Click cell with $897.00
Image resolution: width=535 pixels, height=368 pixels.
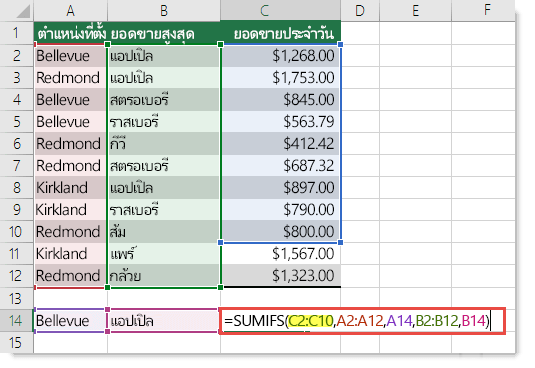[x=280, y=188]
